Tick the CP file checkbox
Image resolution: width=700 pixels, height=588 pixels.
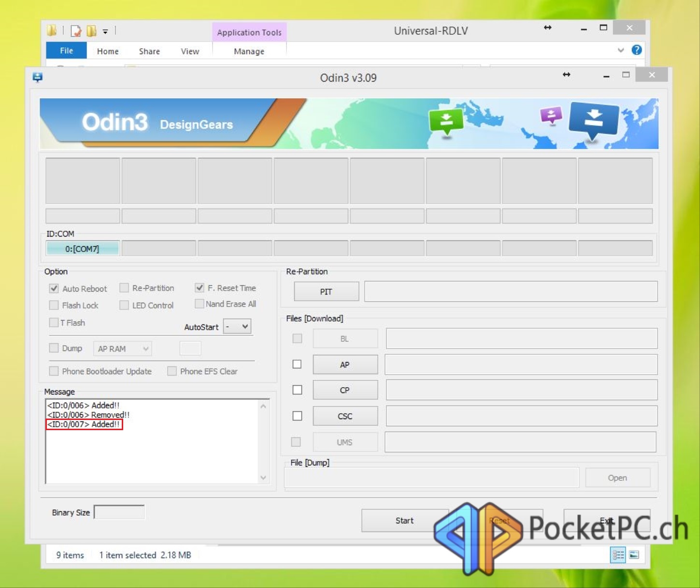coord(297,390)
